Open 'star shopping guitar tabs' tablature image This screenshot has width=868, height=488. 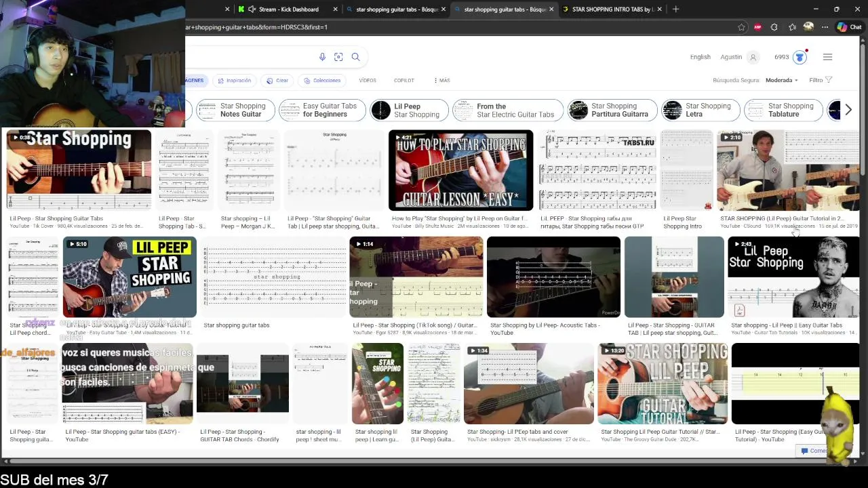click(x=275, y=277)
